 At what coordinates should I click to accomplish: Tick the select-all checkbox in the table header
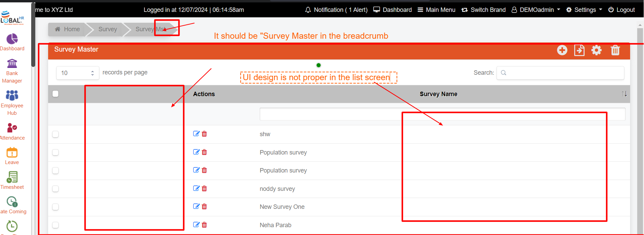coord(56,94)
